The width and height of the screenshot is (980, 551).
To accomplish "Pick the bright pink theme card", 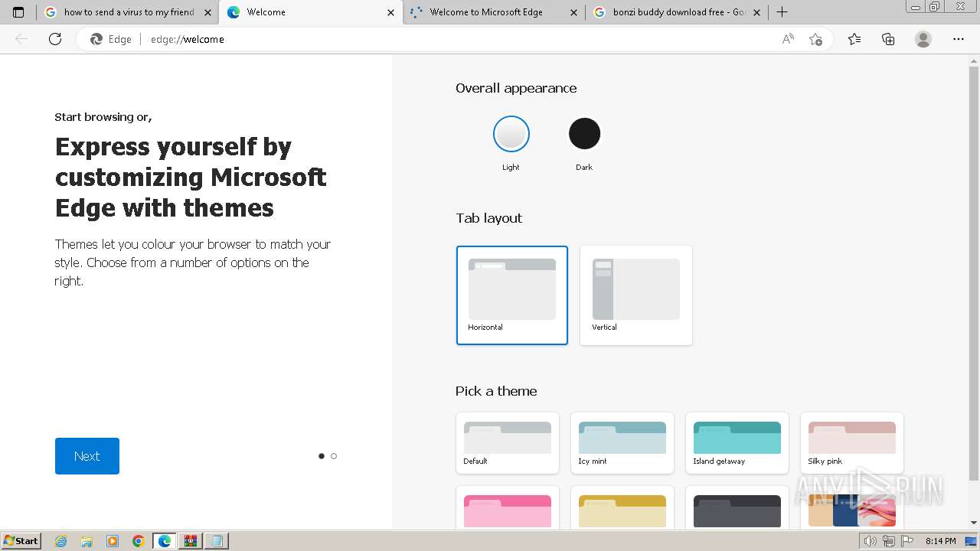I will pos(508,508).
